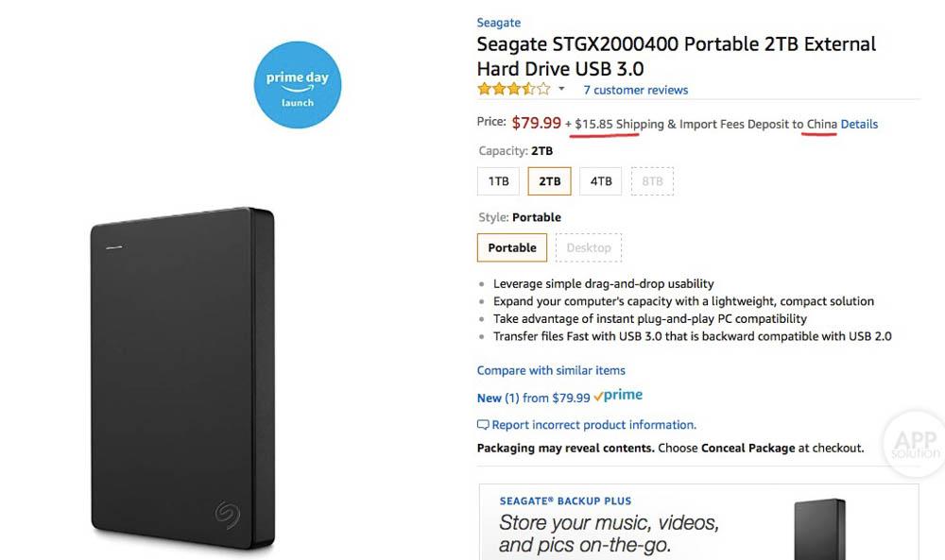Click the star rating icons
Image resolution: width=945 pixels, height=560 pixels.
point(513,90)
